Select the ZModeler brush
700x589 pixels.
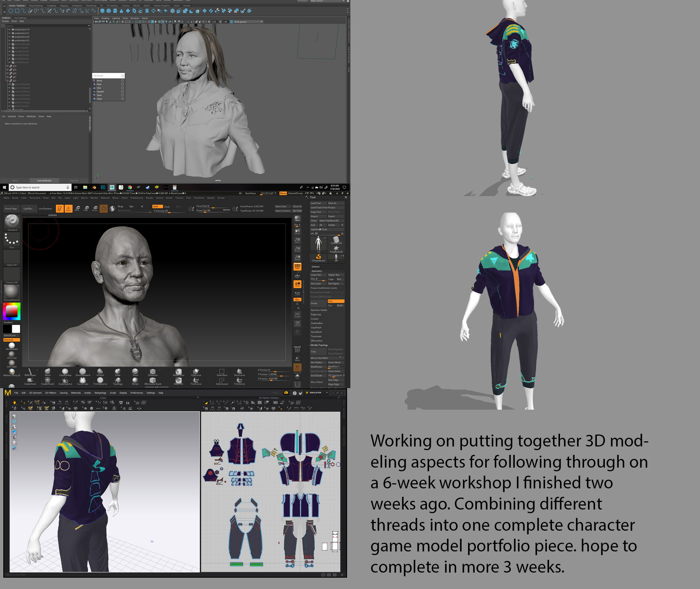pyautogui.click(x=152, y=372)
